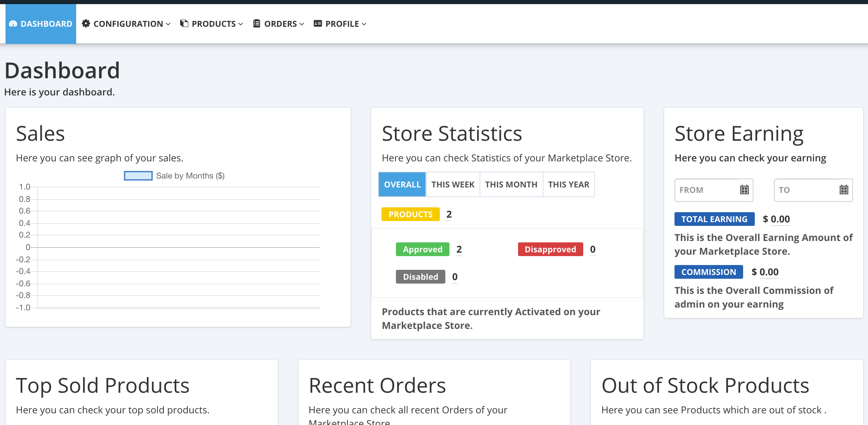Click the green Approved label

[x=422, y=249]
